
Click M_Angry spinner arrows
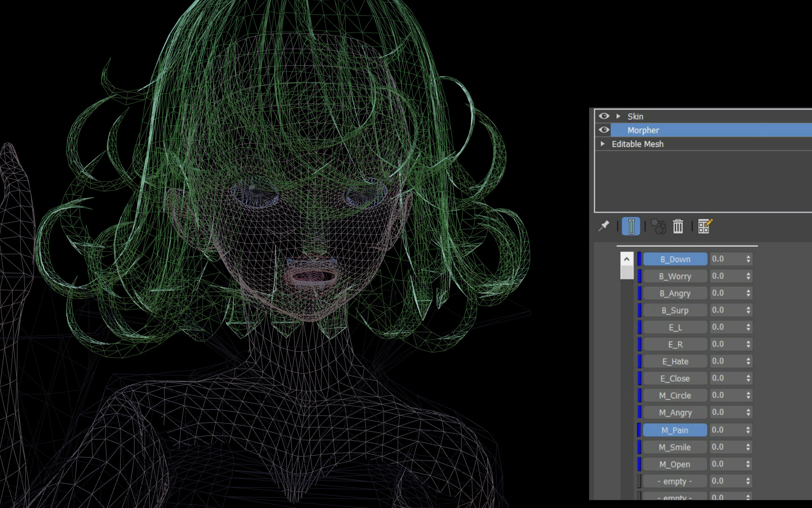tap(748, 412)
